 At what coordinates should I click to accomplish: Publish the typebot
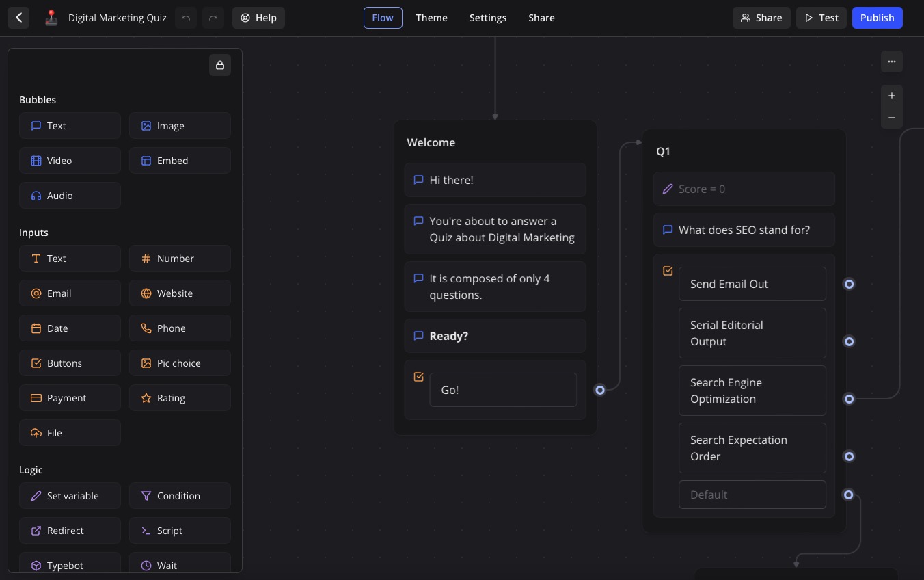pyautogui.click(x=877, y=18)
